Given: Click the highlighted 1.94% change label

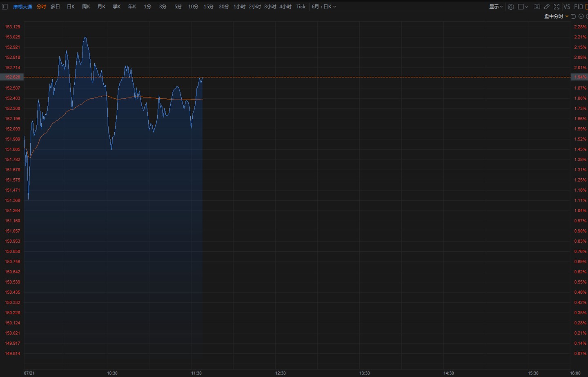Looking at the screenshot, I should click(580, 77).
